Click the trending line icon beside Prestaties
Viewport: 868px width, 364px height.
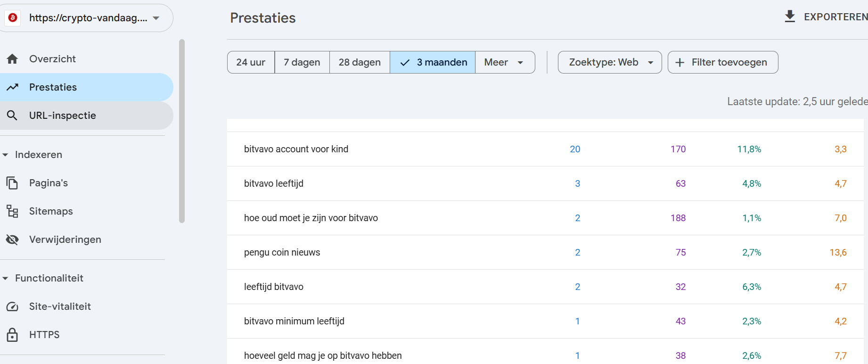[12, 87]
